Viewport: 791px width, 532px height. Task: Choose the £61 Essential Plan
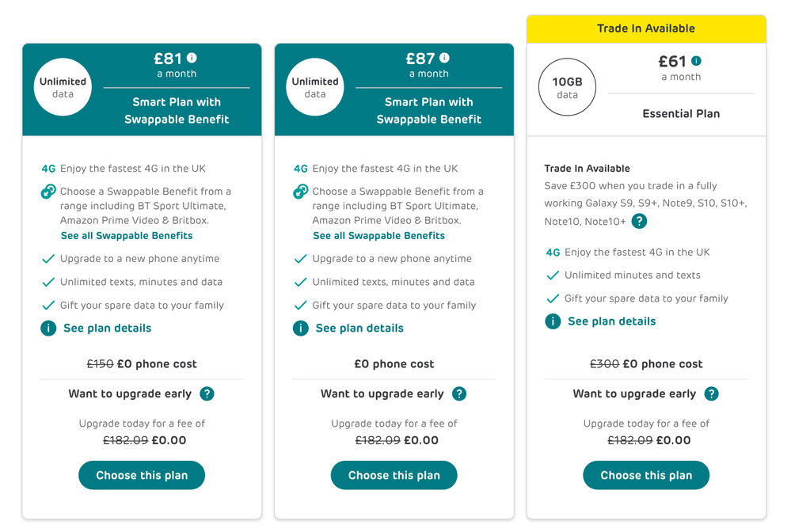(x=646, y=475)
